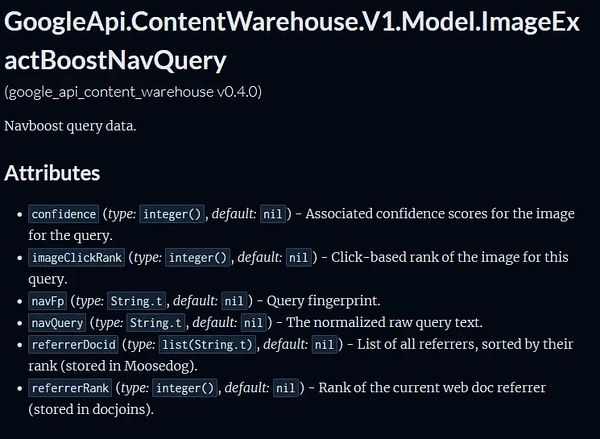
Task: Click 'Query fingerprint.' description text
Action: [x=323, y=301]
